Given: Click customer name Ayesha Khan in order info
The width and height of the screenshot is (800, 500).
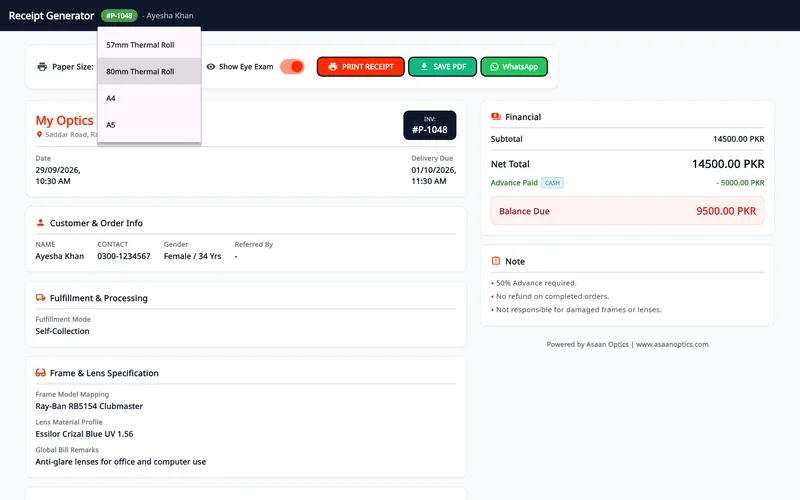Looking at the screenshot, I should click(x=60, y=256).
